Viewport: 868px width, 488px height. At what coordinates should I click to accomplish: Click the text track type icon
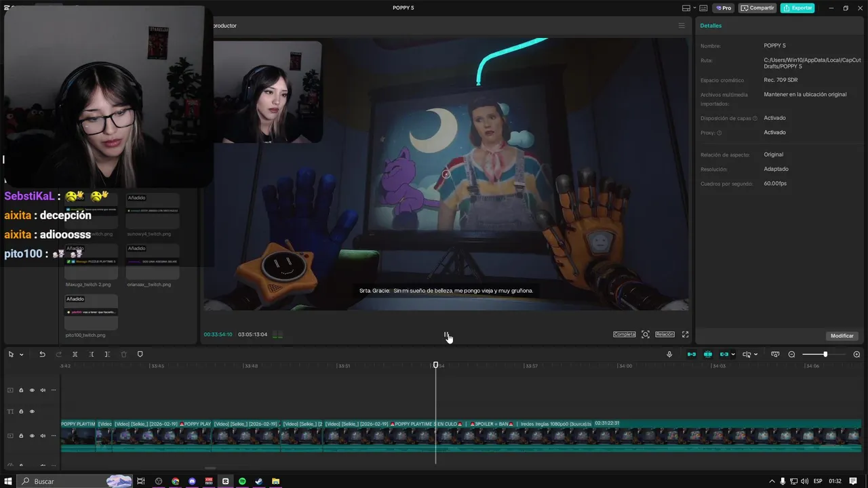point(10,411)
